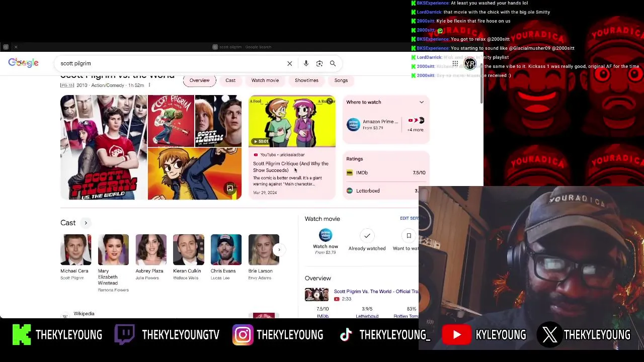Viewport: 644px width, 362px height.
Task: Open Google Lens image search icon
Action: pyautogui.click(x=319, y=63)
